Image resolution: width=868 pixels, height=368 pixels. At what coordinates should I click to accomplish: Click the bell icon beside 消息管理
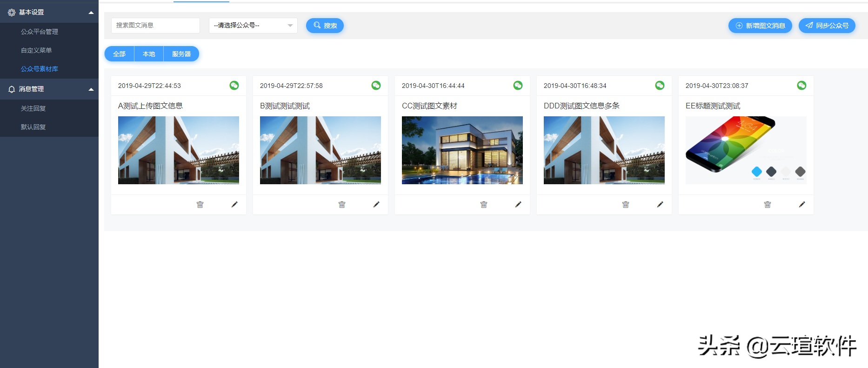pos(12,89)
